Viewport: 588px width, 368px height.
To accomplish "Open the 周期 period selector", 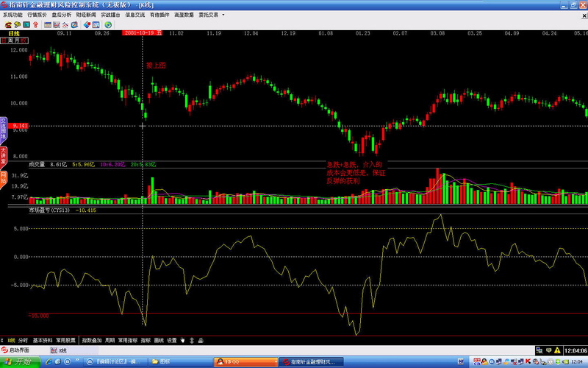I will [110, 341].
